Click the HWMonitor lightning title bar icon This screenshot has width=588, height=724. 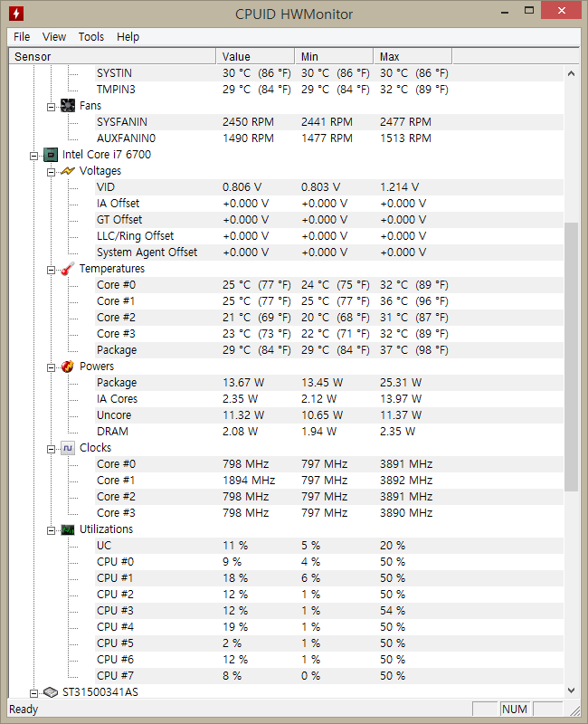(x=16, y=13)
